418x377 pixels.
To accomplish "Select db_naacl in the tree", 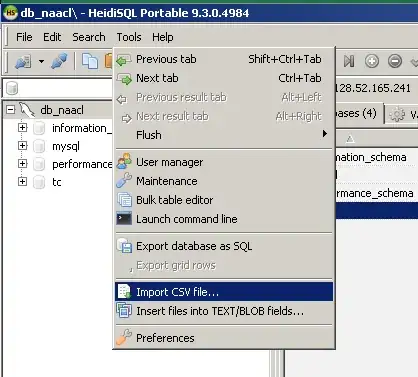I will 62,110.
